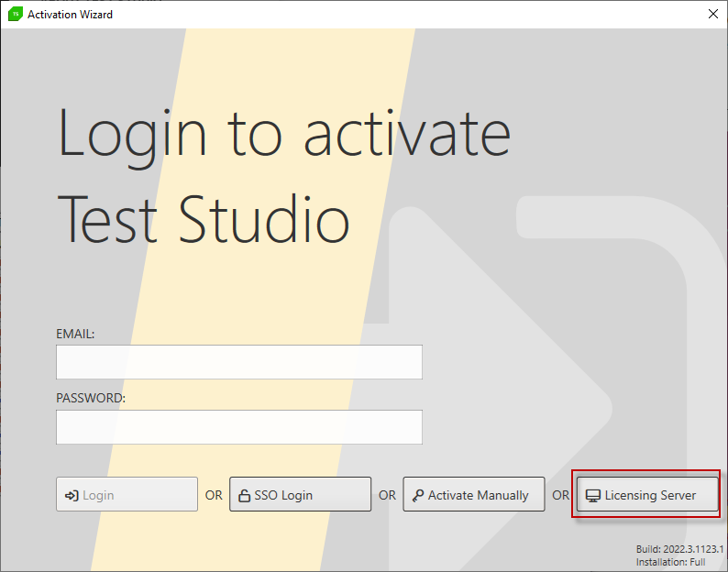The image size is (728, 572).
Task: Choose Activate Manually button
Action: tap(474, 494)
